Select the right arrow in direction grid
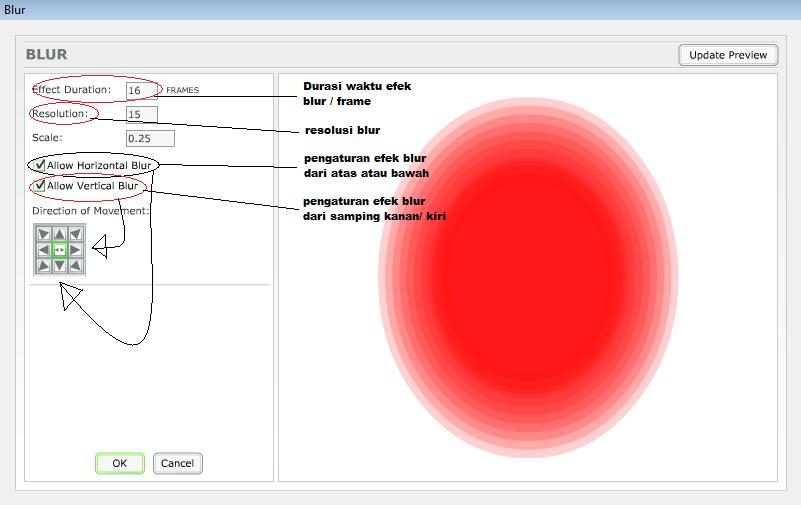801x508 pixels. click(x=76, y=250)
